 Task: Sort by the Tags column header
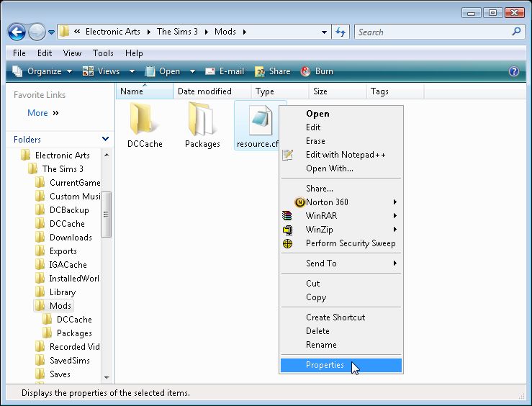coord(396,91)
